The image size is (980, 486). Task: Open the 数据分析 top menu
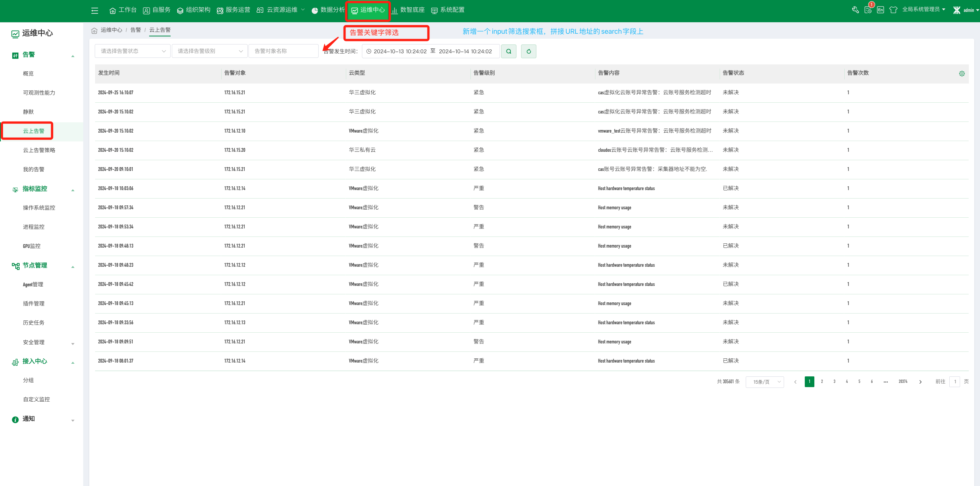[328, 10]
